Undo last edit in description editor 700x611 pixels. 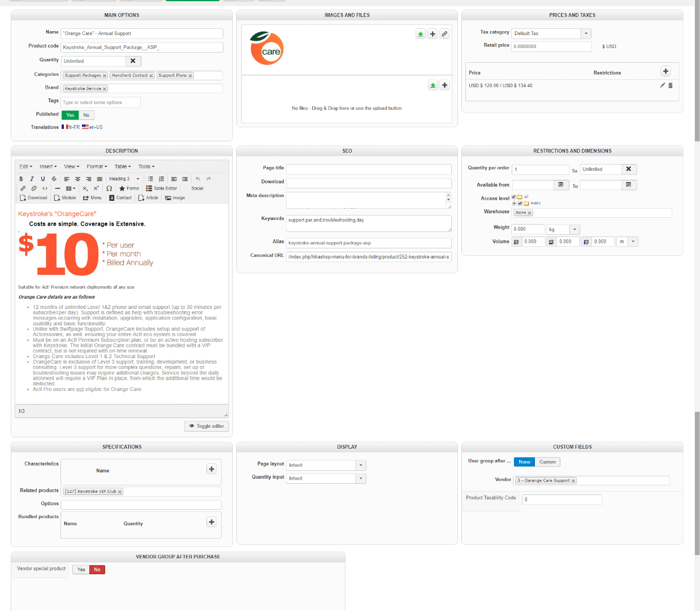point(198,179)
